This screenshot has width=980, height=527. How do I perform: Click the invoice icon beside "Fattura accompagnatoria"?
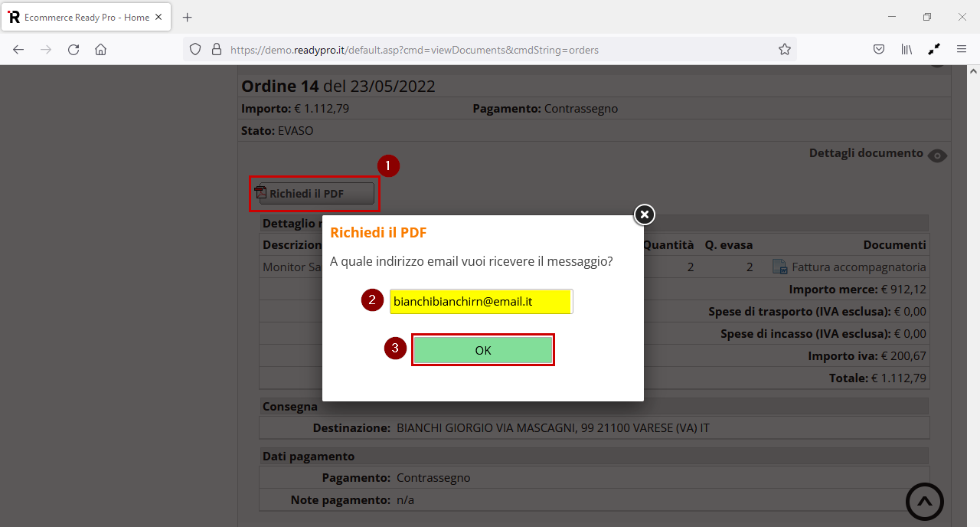point(780,267)
